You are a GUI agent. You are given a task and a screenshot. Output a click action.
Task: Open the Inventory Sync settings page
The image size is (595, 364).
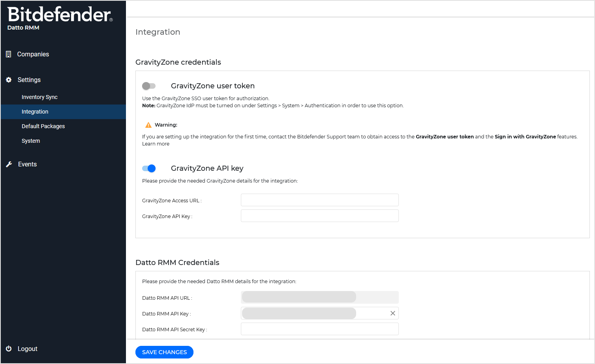tap(39, 97)
